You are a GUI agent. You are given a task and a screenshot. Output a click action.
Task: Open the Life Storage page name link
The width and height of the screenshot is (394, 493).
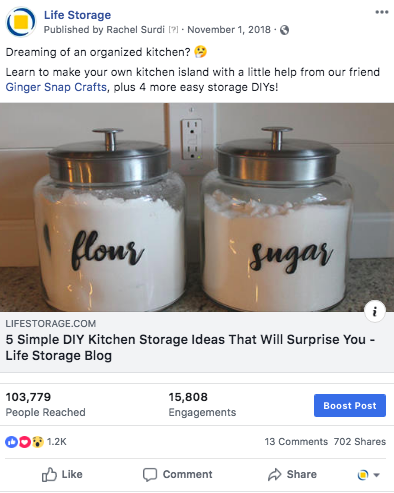pos(77,15)
